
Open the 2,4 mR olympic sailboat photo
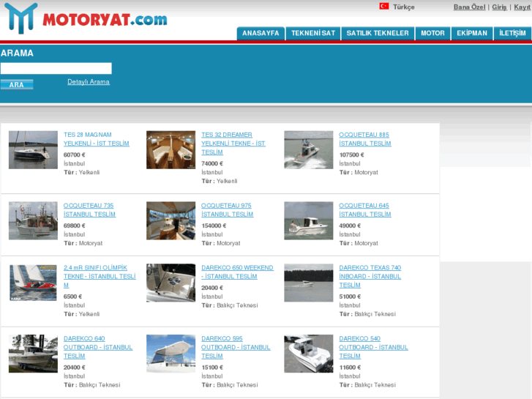point(33,283)
